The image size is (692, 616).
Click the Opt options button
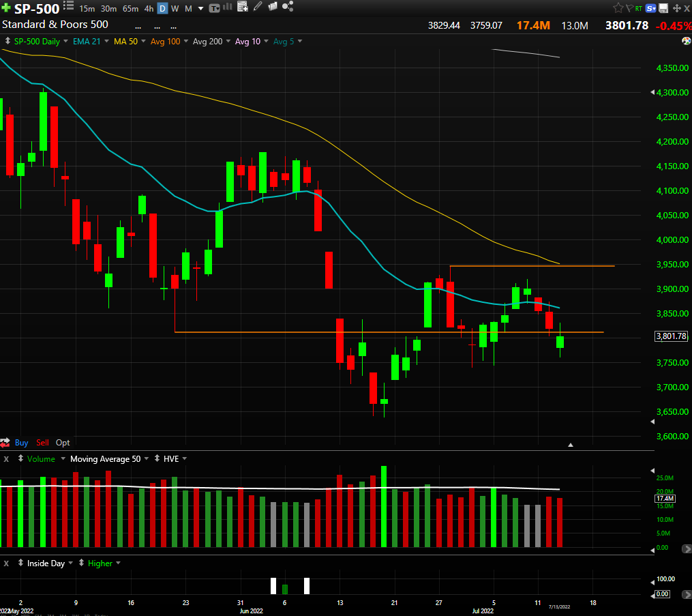click(x=63, y=443)
